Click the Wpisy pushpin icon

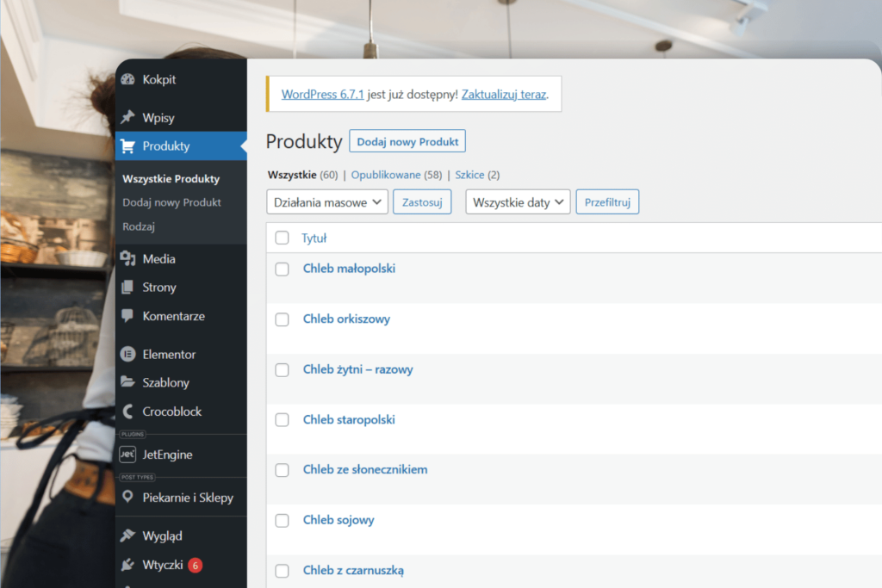pos(128,117)
